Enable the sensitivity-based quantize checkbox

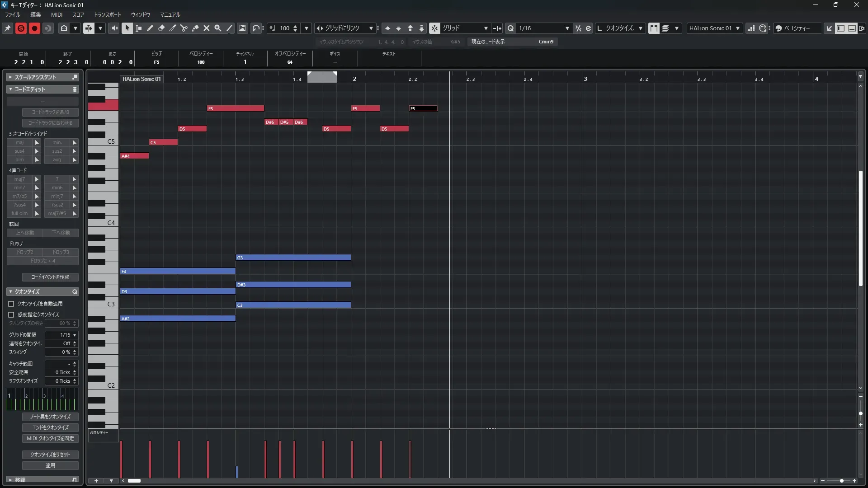(x=11, y=314)
